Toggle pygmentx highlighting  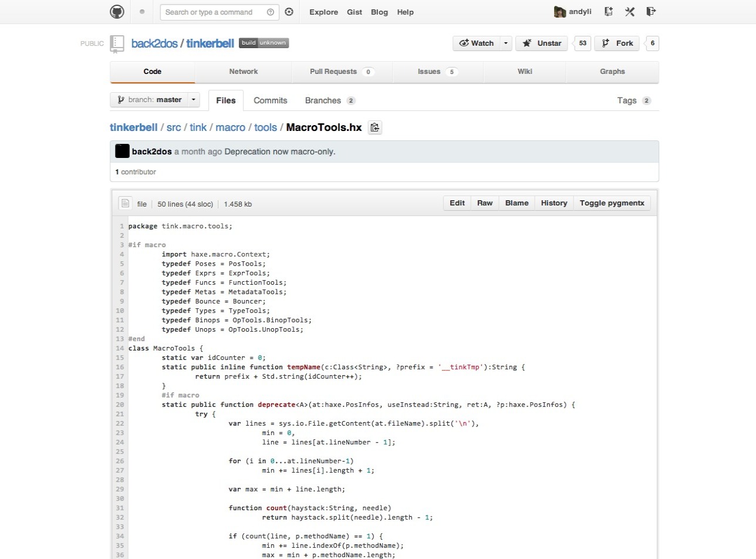[x=612, y=203]
